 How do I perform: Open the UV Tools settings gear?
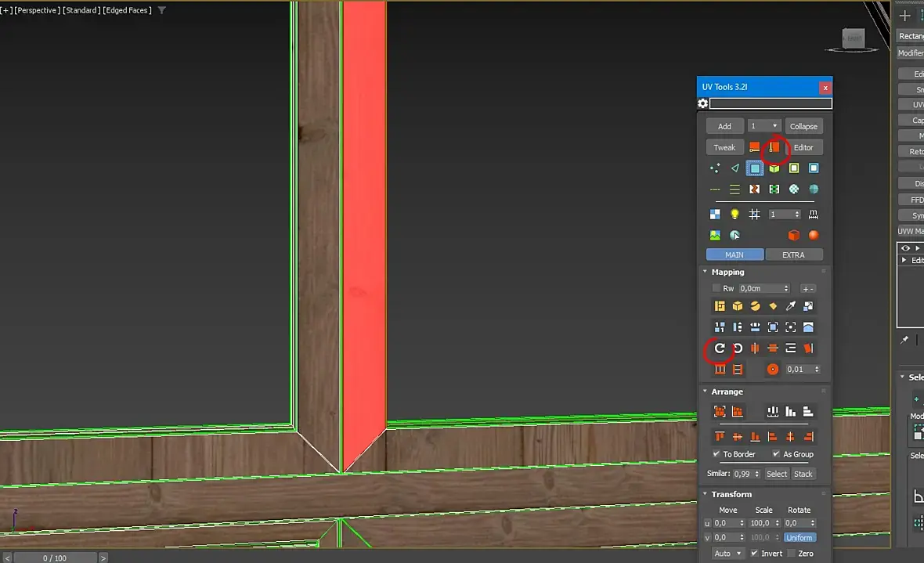point(703,104)
